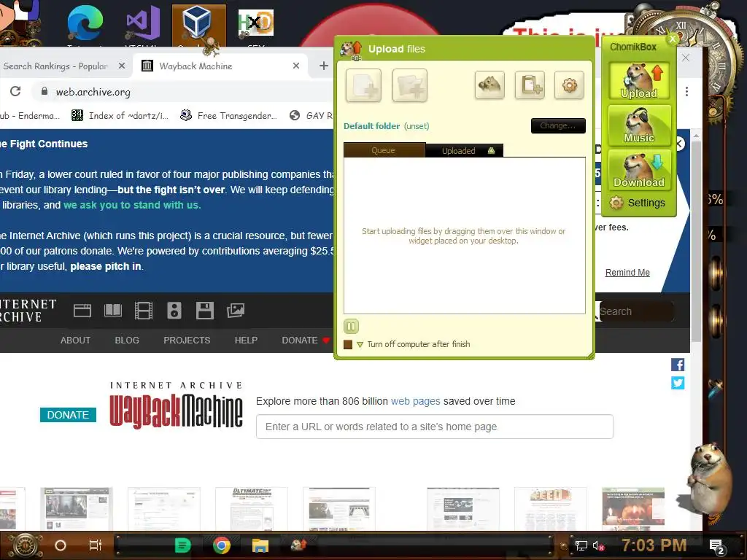Reload the web.archive.org page
The width and height of the screenshot is (747, 560).
coord(15,91)
